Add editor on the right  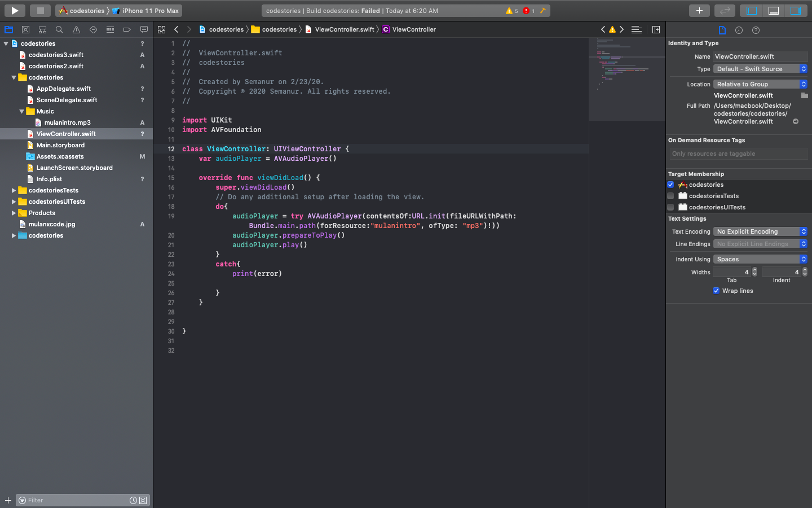click(x=656, y=29)
